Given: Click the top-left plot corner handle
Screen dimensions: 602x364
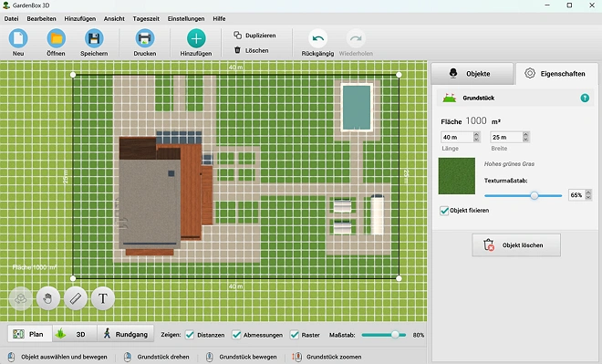Looking at the screenshot, I should pos(73,75).
